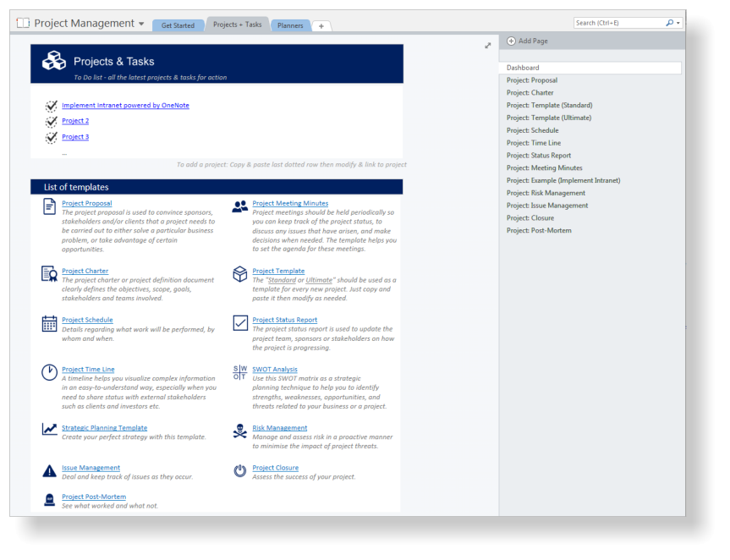
Task: Open the Project Management notebook dropdown
Action: point(141,24)
